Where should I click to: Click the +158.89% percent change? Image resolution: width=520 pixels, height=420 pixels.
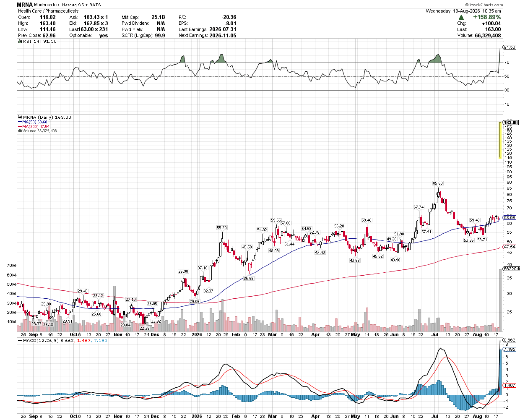(486, 17)
